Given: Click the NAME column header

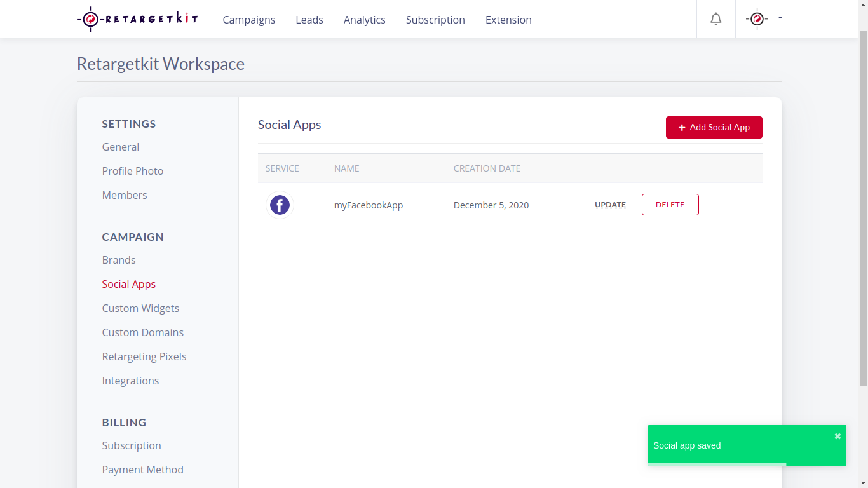Looking at the screenshot, I should click(347, 168).
